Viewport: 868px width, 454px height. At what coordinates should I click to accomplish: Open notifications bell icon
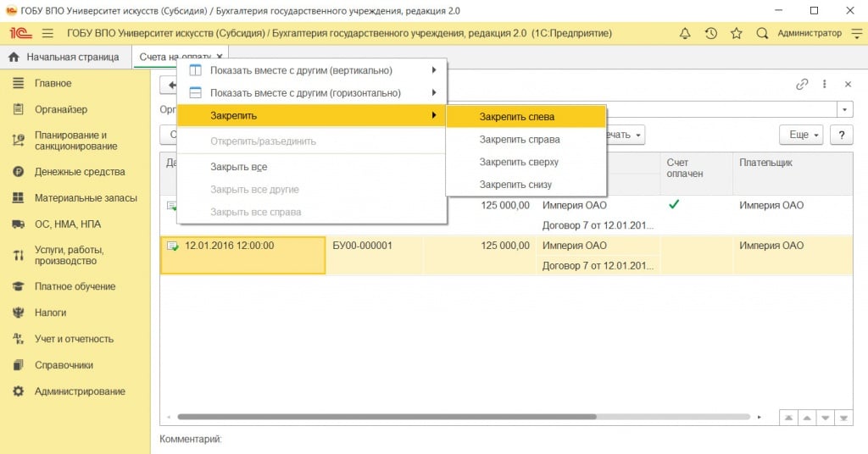coord(685,33)
